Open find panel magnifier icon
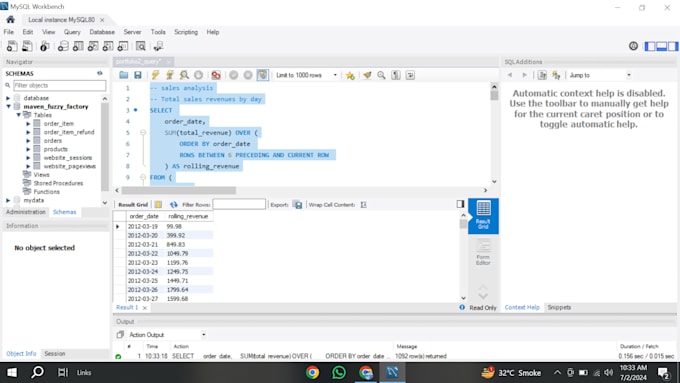 (x=381, y=75)
